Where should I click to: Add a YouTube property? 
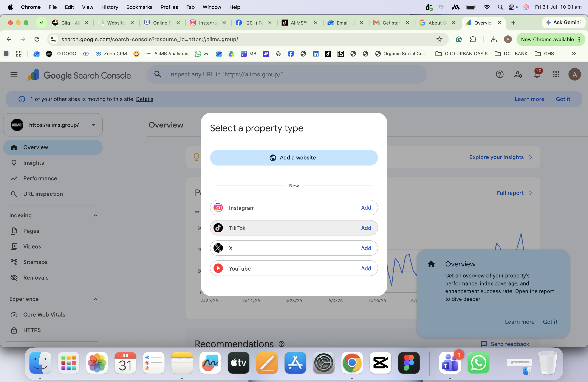coord(366,269)
